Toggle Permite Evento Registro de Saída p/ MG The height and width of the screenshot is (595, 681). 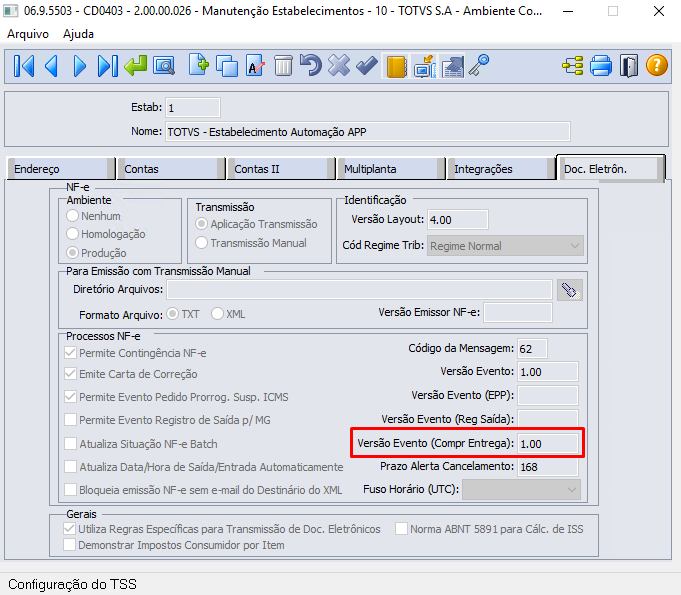pos(71,420)
